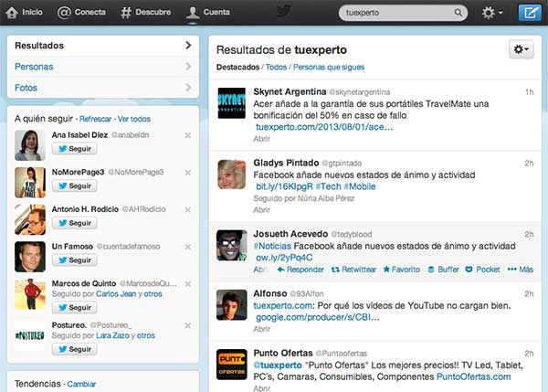
Task: Open PuntoOfertas.com link
Action: click(473, 376)
